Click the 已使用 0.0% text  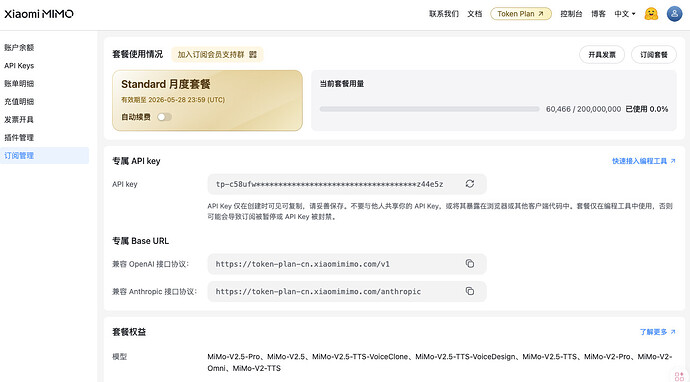tap(647, 109)
